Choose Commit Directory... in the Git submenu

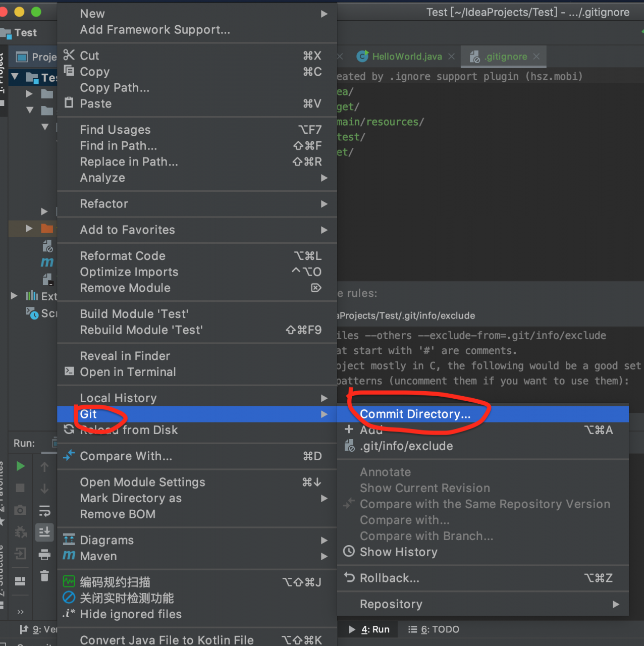click(483, 414)
